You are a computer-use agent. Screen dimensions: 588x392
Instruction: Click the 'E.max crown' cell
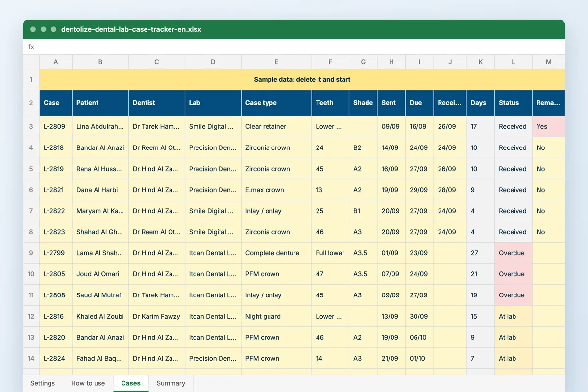click(276, 190)
